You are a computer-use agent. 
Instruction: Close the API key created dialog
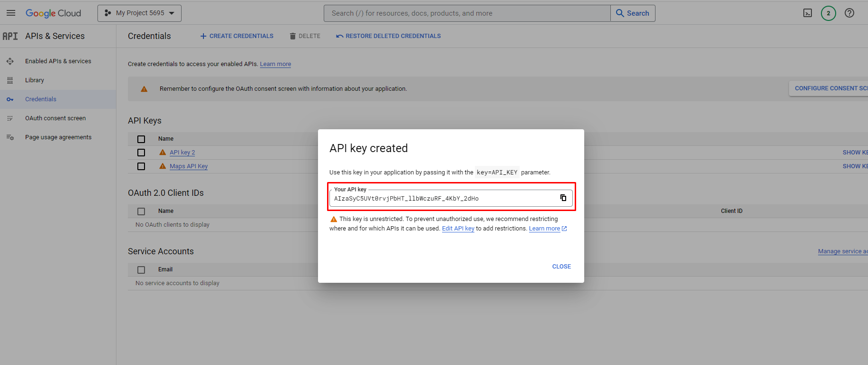561,267
